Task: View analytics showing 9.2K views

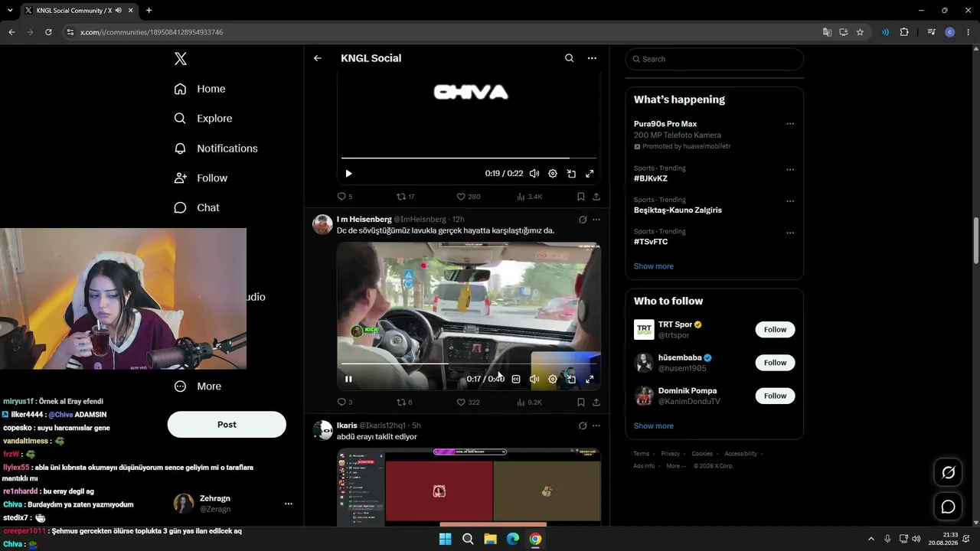Action: coord(530,402)
